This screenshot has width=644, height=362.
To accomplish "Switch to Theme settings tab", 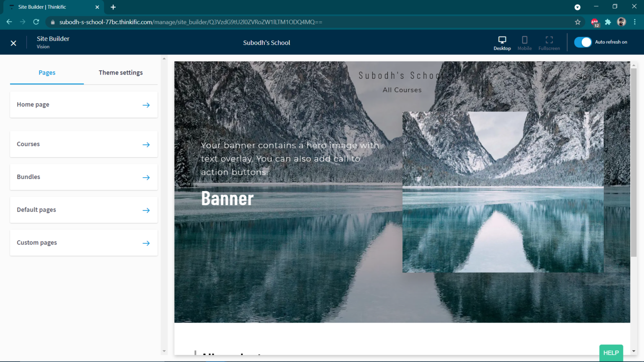I will click(121, 72).
